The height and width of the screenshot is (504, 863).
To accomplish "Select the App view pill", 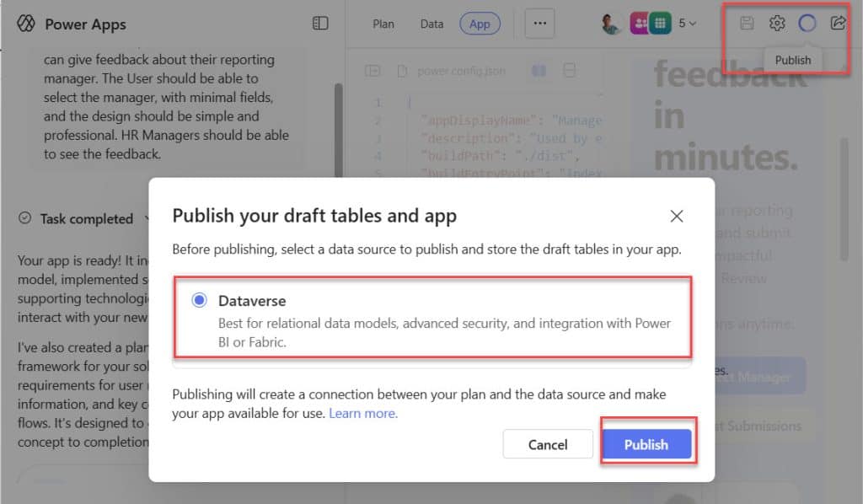I will pyautogui.click(x=480, y=24).
